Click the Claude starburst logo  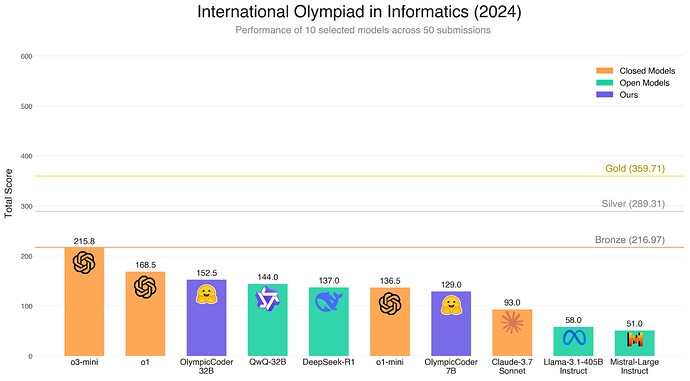[x=512, y=322]
